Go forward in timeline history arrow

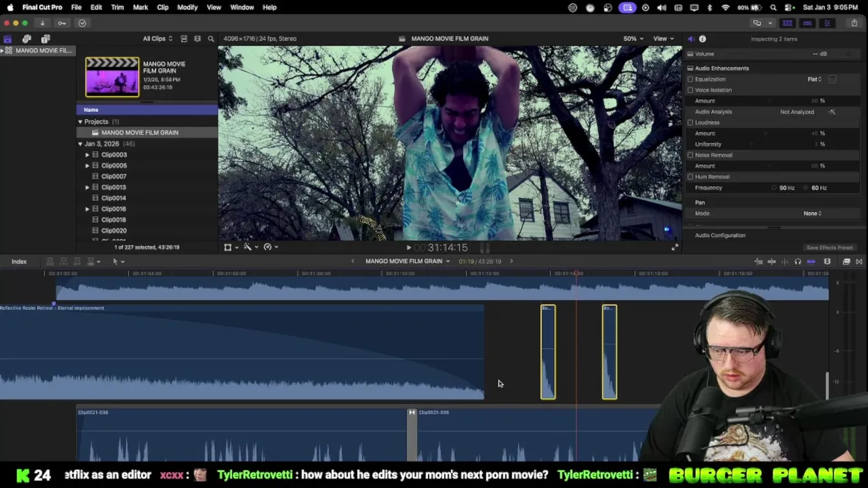pyautogui.click(x=511, y=262)
